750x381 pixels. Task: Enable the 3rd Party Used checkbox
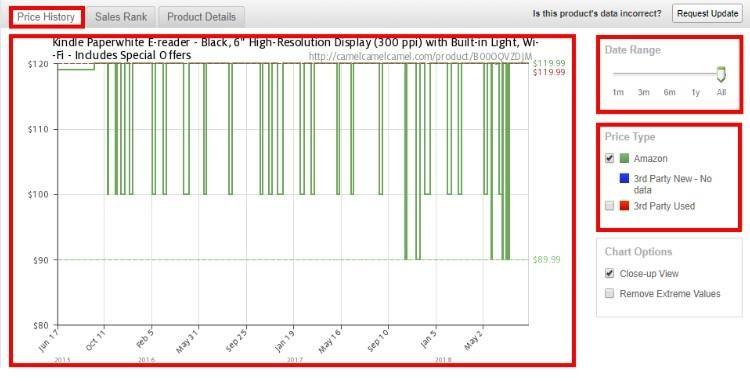[609, 206]
